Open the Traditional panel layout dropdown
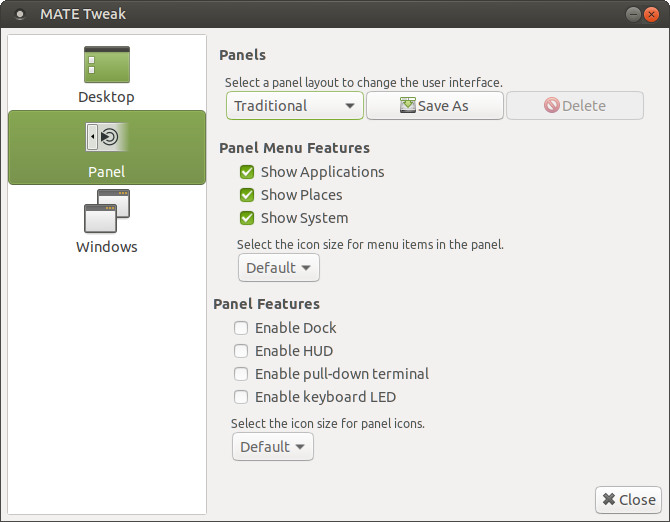The width and height of the screenshot is (670, 522). [295, 106]
